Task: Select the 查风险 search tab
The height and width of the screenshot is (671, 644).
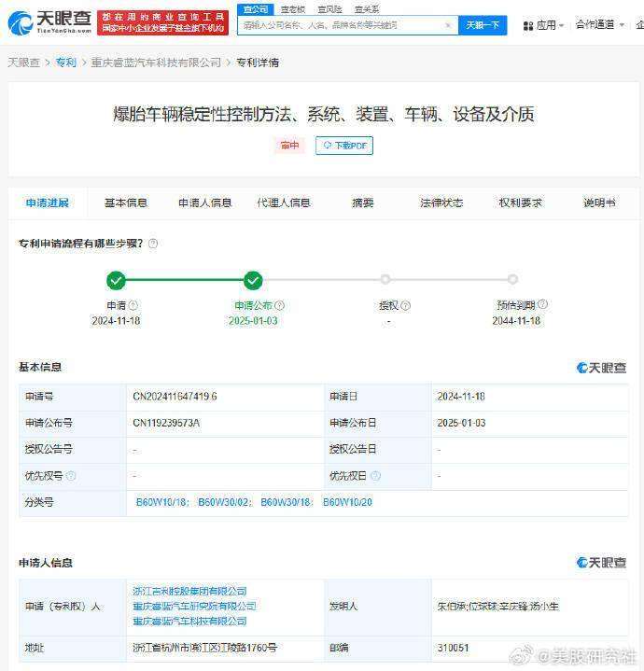Action: tap(329, 9)
